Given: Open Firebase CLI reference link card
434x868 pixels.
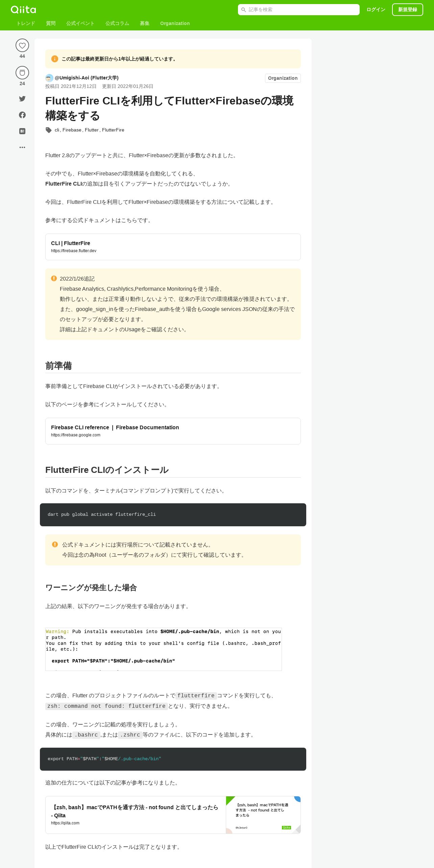Looking at the screenshot, I should coord(173,431).
